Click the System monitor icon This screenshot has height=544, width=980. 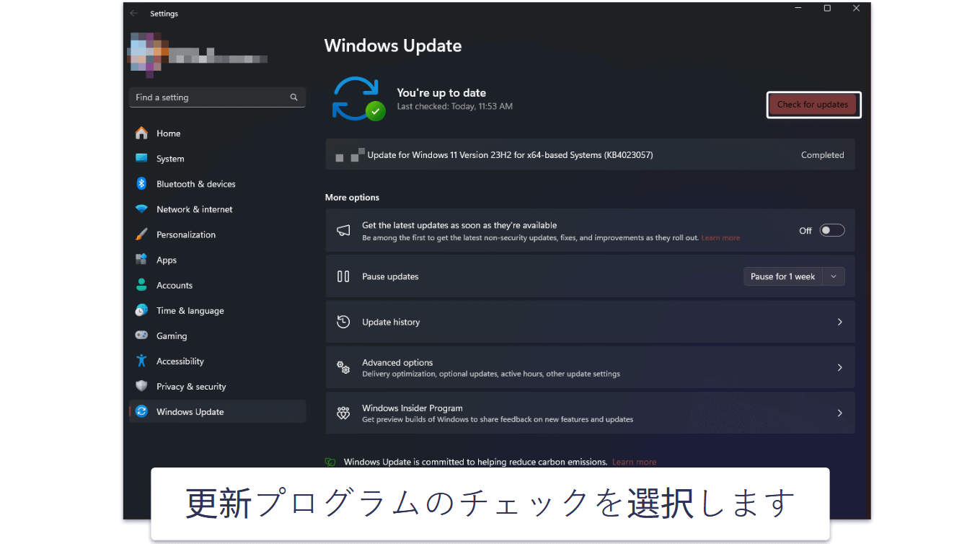(141, 159)
